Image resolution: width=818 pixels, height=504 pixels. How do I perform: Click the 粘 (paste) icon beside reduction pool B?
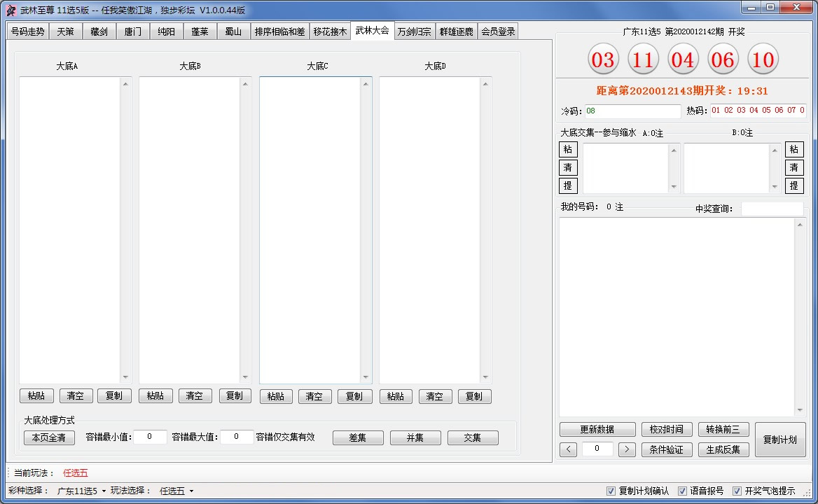[x=794, y=149]
